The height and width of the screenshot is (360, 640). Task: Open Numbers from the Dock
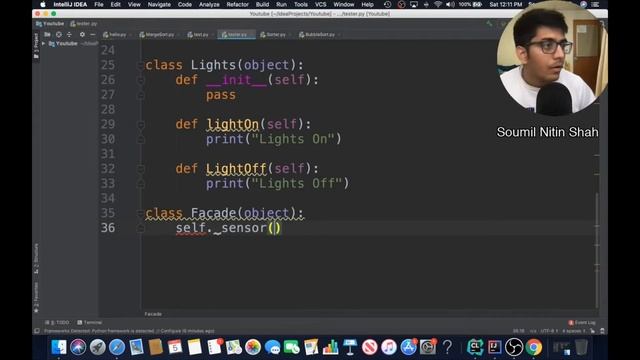[x=331, y=347]
